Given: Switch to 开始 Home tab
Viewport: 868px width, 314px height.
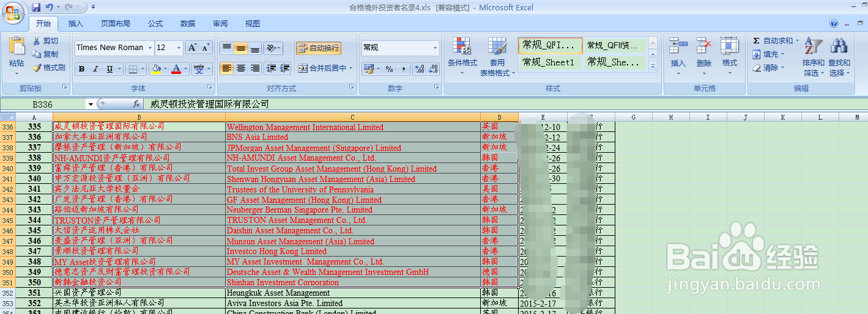Looking at the screenshot, I should coord(43,24).
